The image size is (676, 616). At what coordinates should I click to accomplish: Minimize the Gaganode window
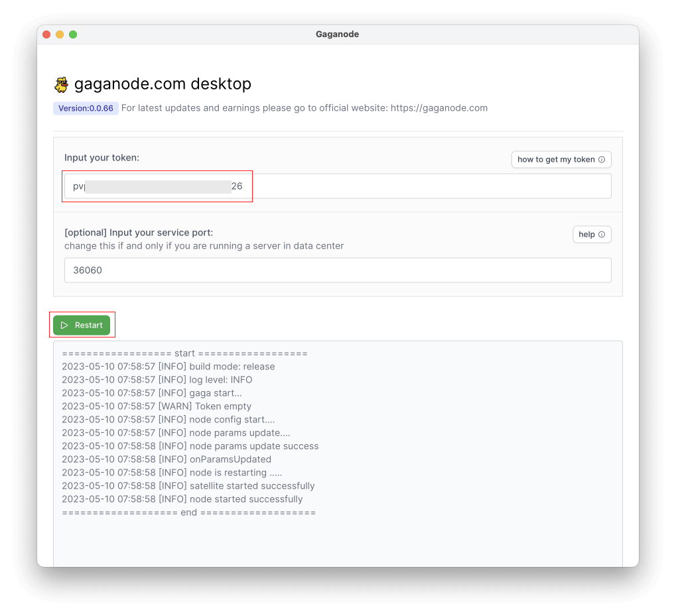coord(60,34)
